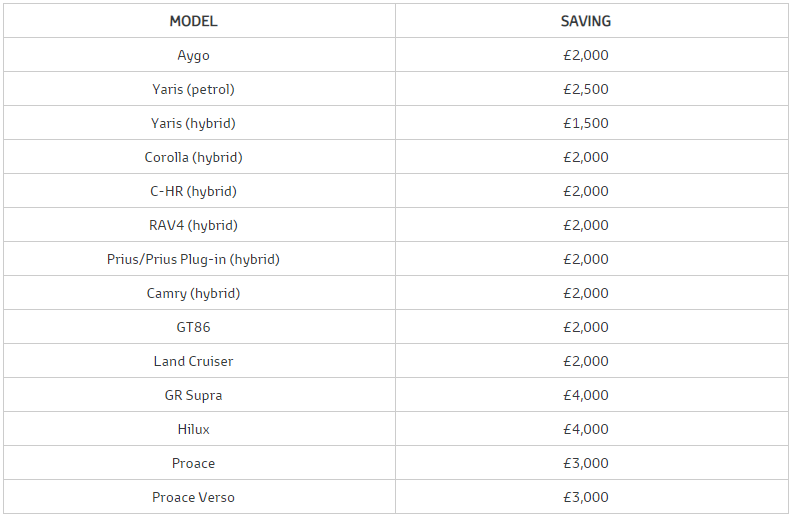Click the C-HR (hybrid) model entry
The height and width of the screenshot is (527, 794).
coord(193,191)
